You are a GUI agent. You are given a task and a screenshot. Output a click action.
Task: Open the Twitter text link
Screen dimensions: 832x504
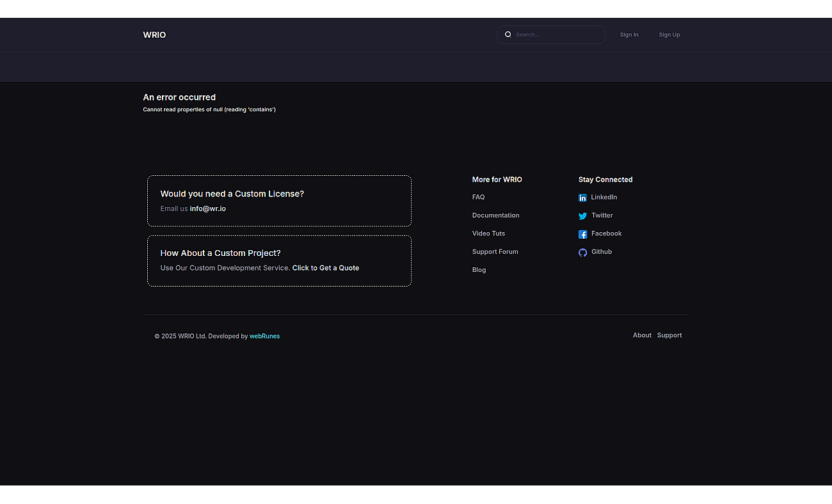click(602, 216)
